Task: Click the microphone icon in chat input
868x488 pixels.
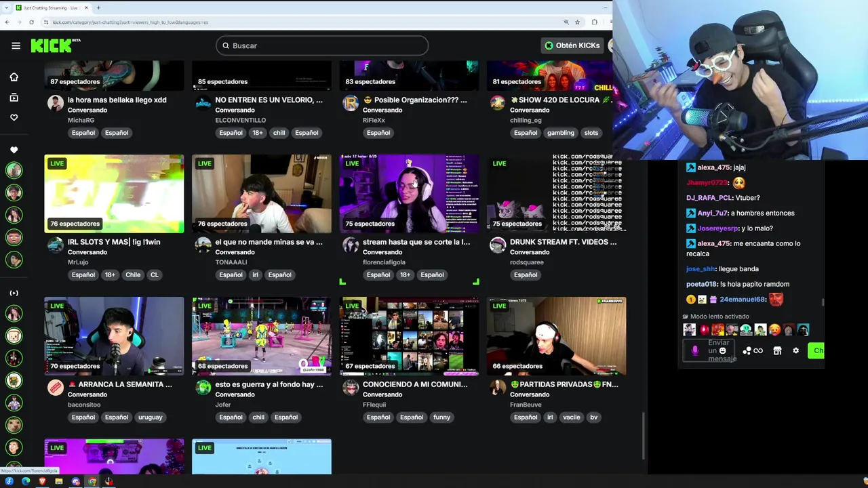Action: [x=694, y=350]
